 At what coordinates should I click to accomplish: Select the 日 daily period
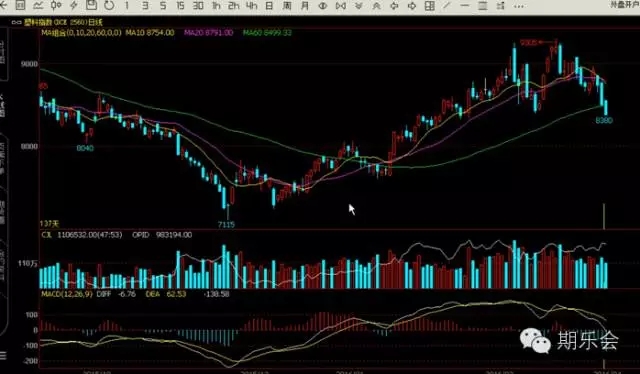pos(269,6)
